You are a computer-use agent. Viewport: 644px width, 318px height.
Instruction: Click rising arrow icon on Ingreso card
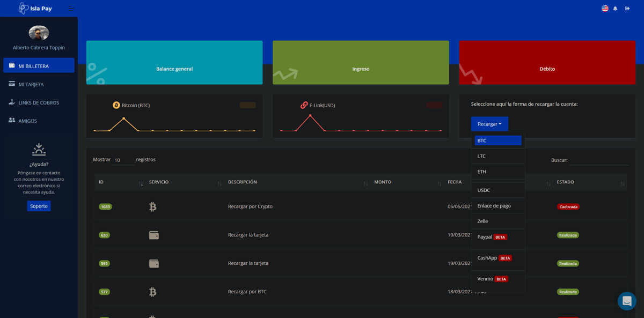(286, 75)
